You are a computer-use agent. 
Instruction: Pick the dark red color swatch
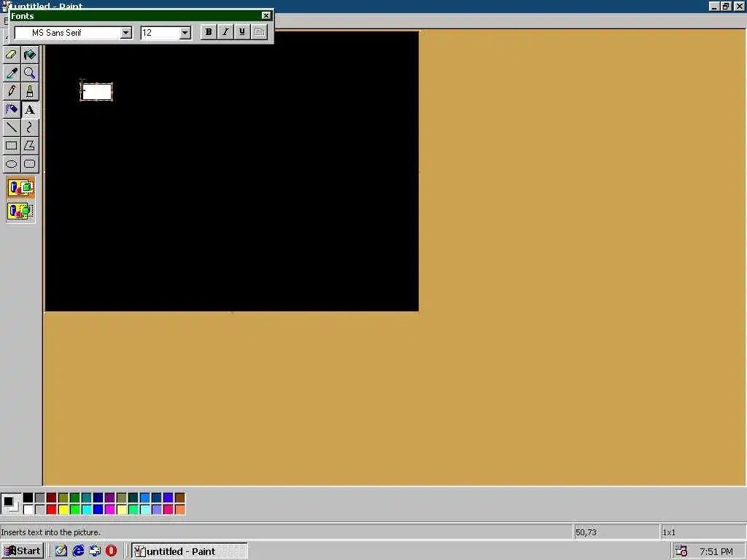coord(52,498)
